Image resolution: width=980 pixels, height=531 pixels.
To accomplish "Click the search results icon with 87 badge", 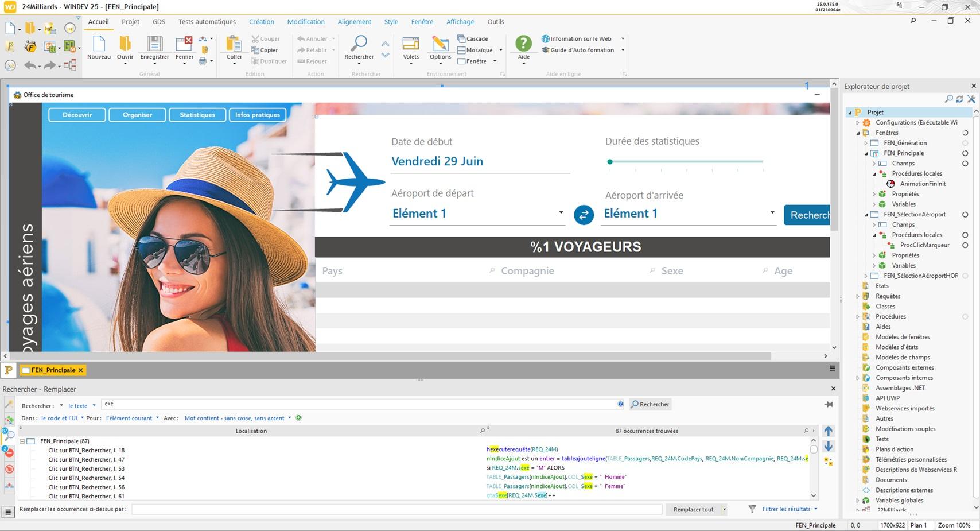I will pyautogui.click(x=8, y=435).
